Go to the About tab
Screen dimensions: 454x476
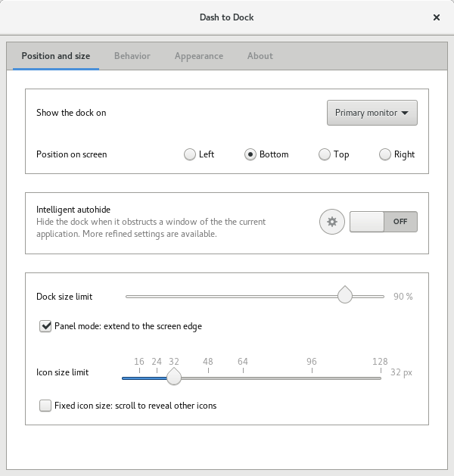coord(260,56)
